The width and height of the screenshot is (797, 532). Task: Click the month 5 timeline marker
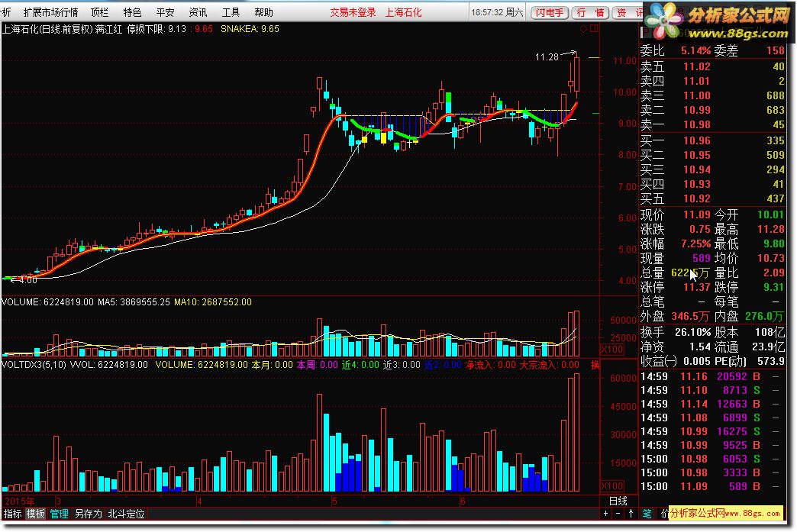(x=334, y=501)
